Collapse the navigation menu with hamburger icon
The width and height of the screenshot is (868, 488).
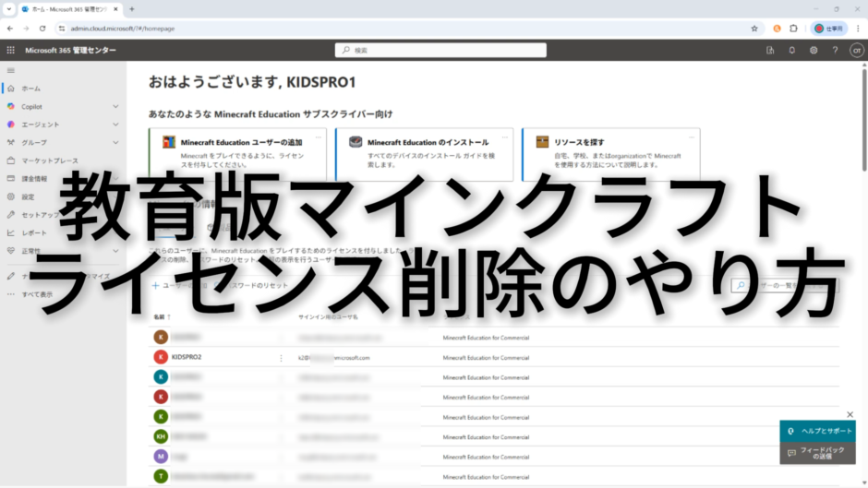[10, 71]
